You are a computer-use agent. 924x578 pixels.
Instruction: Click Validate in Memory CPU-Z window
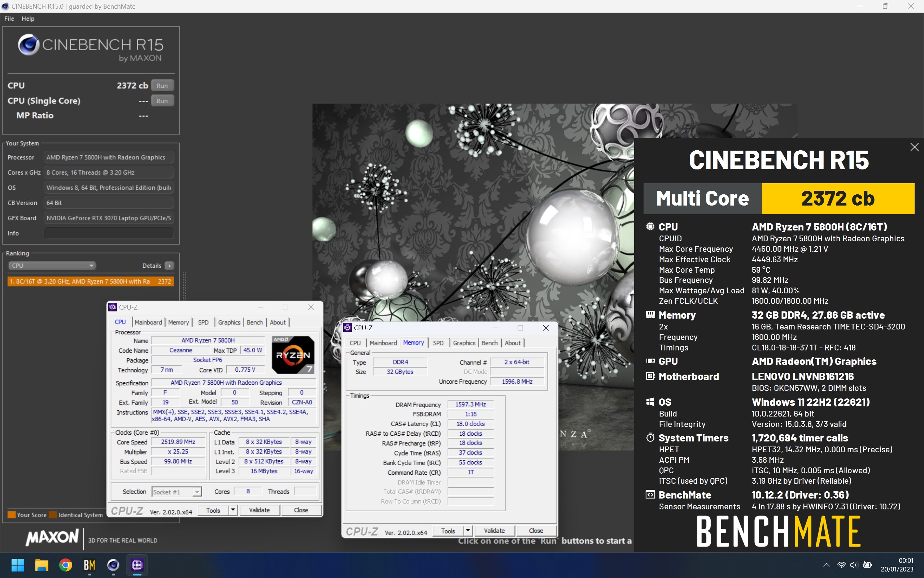click(494, 531)
